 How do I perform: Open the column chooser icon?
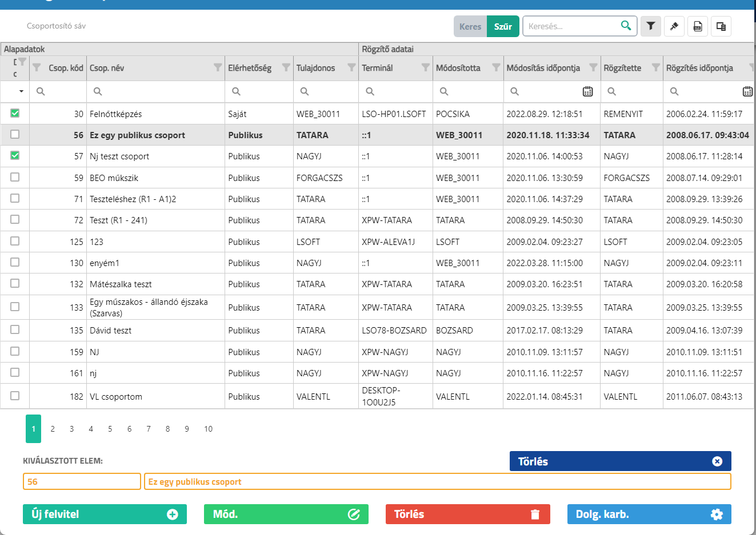[721, 26]
